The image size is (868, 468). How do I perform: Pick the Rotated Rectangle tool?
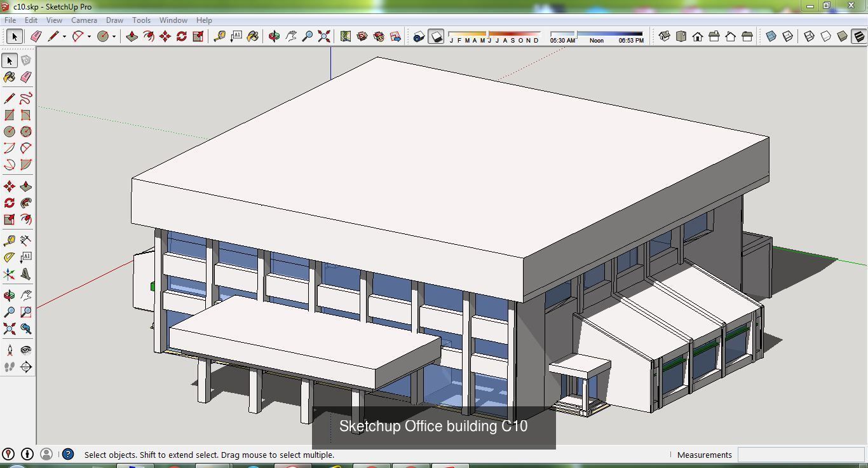pyautogui.click(x=26, y=115)
